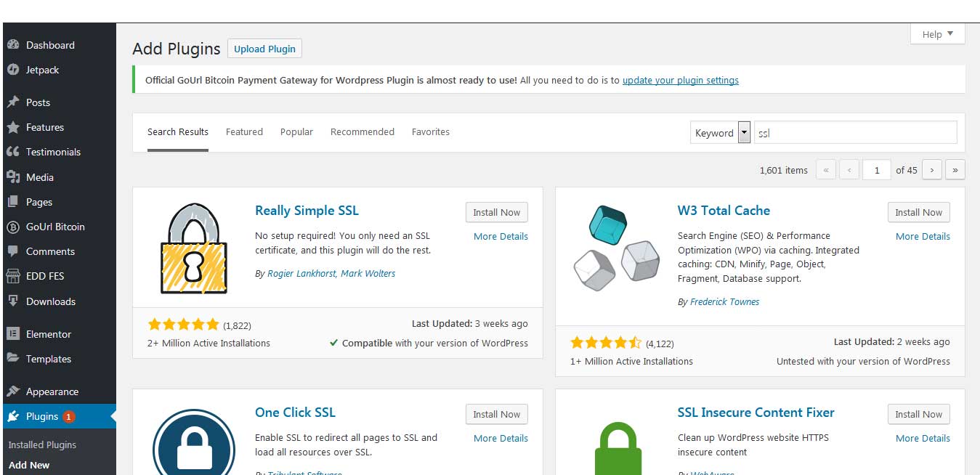This screenshot has width=980, height=475.
Task: Click the Upload Plugin button
Action: click(264, 49)
